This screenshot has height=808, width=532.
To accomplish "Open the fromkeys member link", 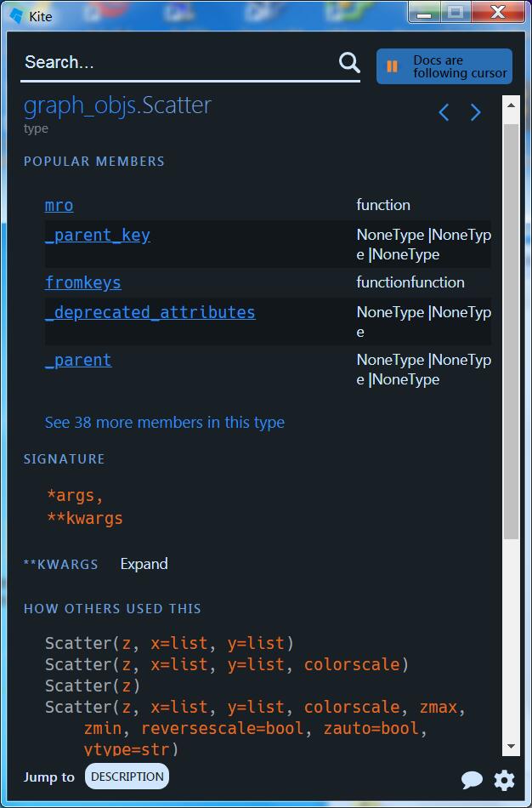I will [82, 282].
